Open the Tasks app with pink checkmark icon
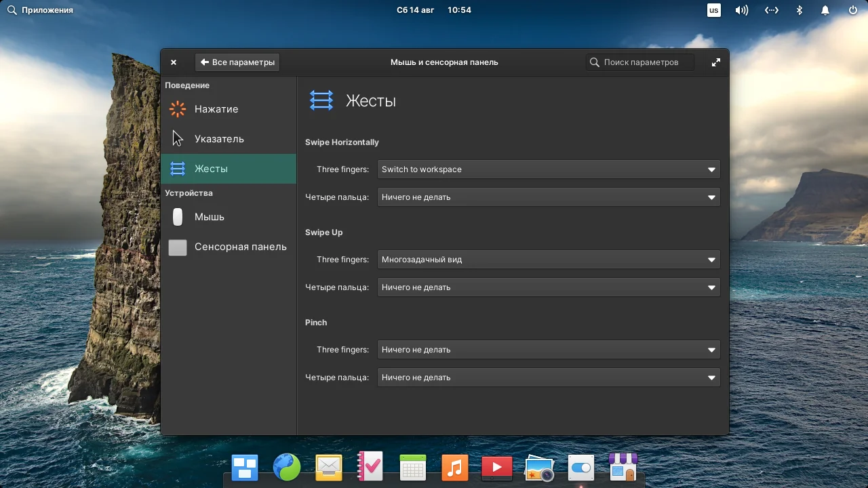Image resolution: width=868 pixels, height=488 pixels. (x=370, y=467)
